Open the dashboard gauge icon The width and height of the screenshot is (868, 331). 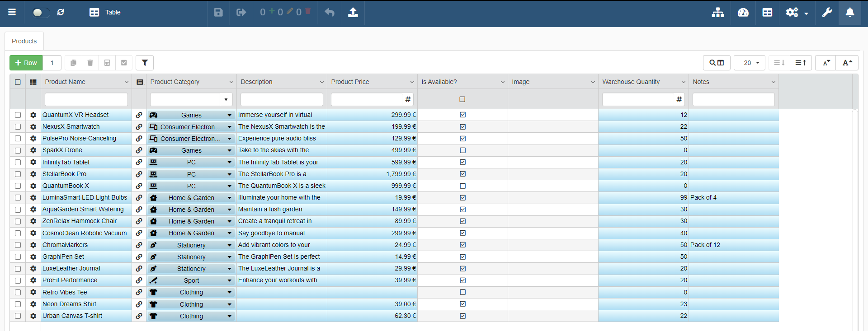743,12
